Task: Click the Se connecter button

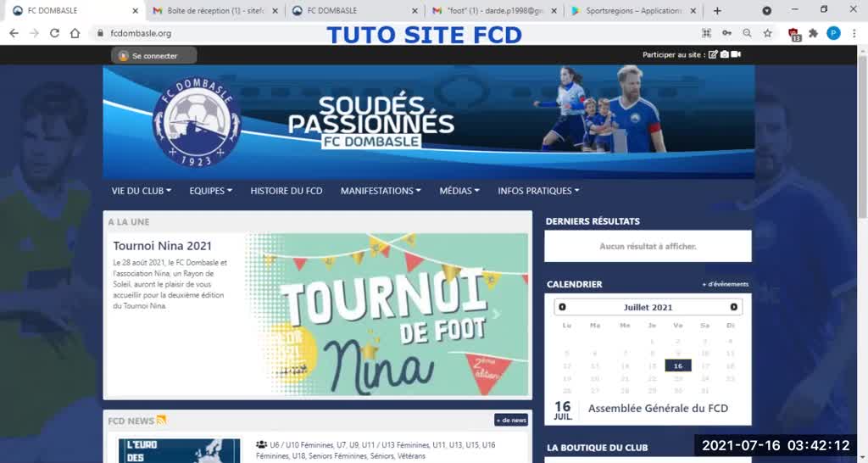Action: click(154, 56)
